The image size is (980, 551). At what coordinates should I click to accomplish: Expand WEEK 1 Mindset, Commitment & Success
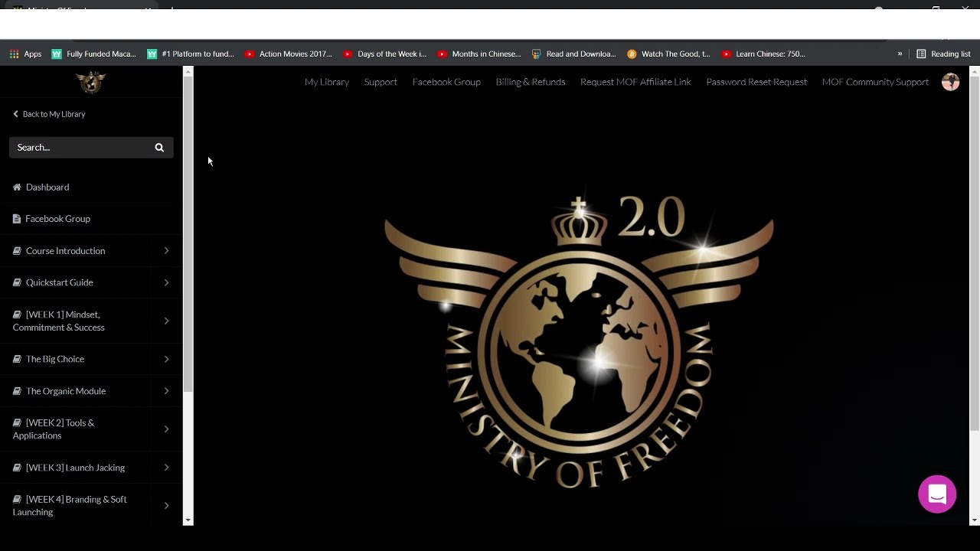pyautogui.click(x=166, y=321)
